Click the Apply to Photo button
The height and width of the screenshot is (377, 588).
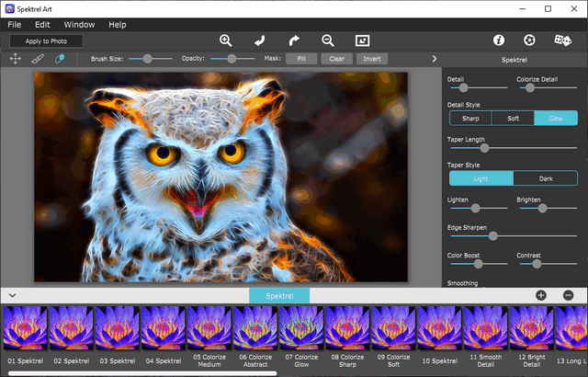pyautogui.click(x=46, y=41)
